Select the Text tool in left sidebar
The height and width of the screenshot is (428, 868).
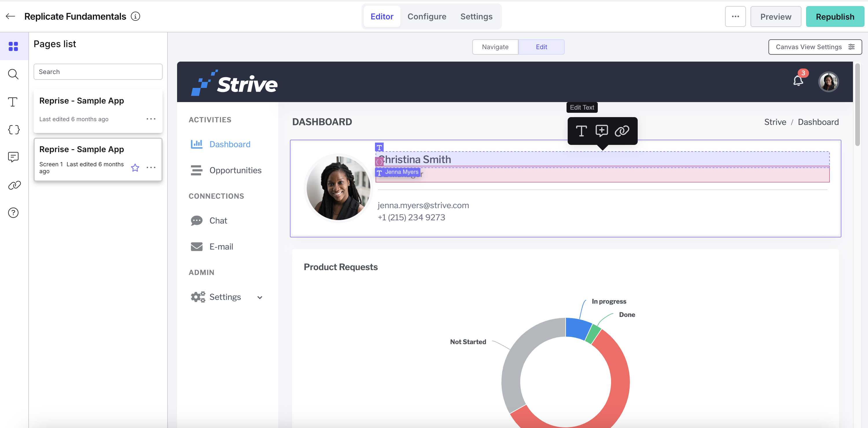pyautogui.click(x=13, y=102)
